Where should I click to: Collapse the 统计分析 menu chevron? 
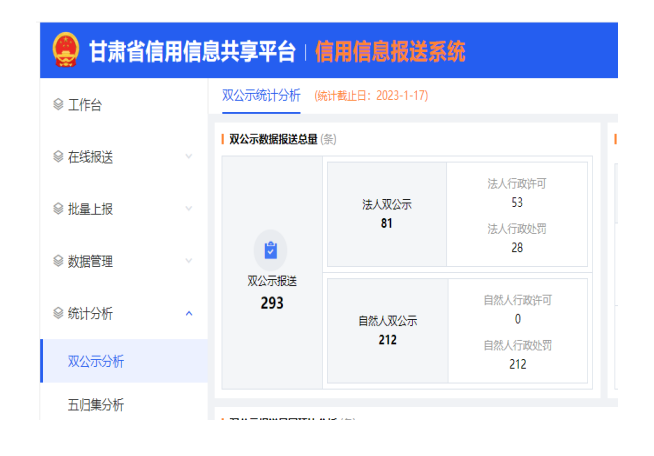point(189,313)
